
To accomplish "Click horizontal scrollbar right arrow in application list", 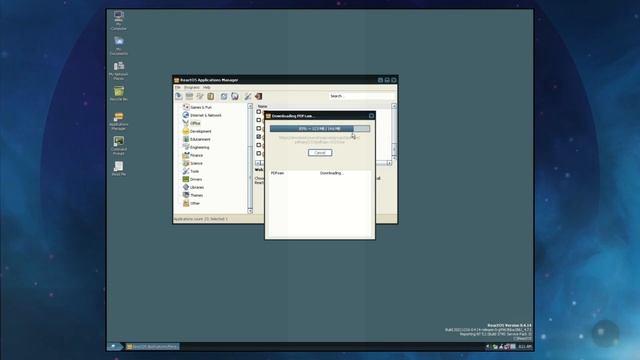I will click(389, 163).
